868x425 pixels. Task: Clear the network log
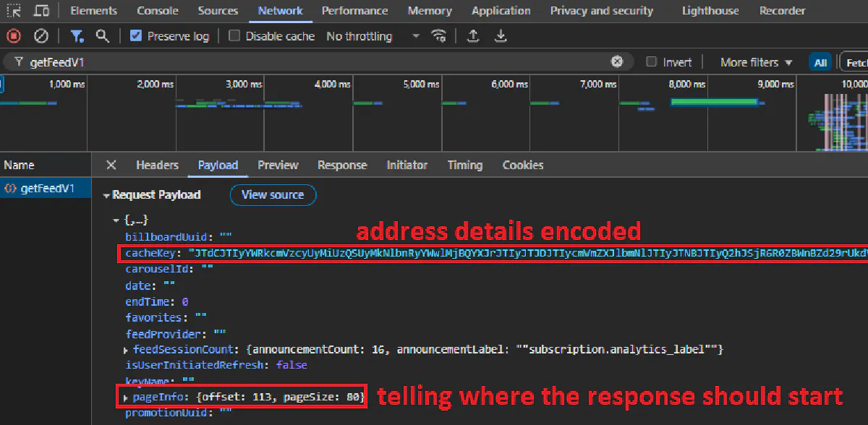[41, 36]
